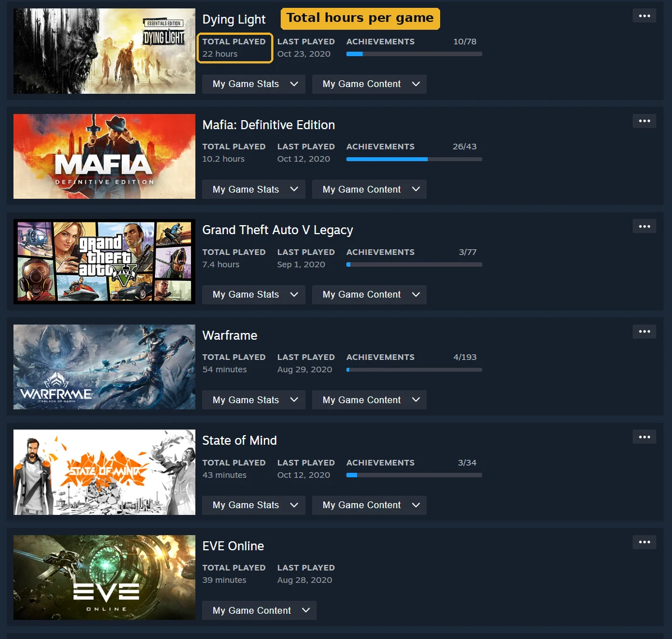
Task: Click the 'Aug 29, 2020' last played date
Action: 305,369
